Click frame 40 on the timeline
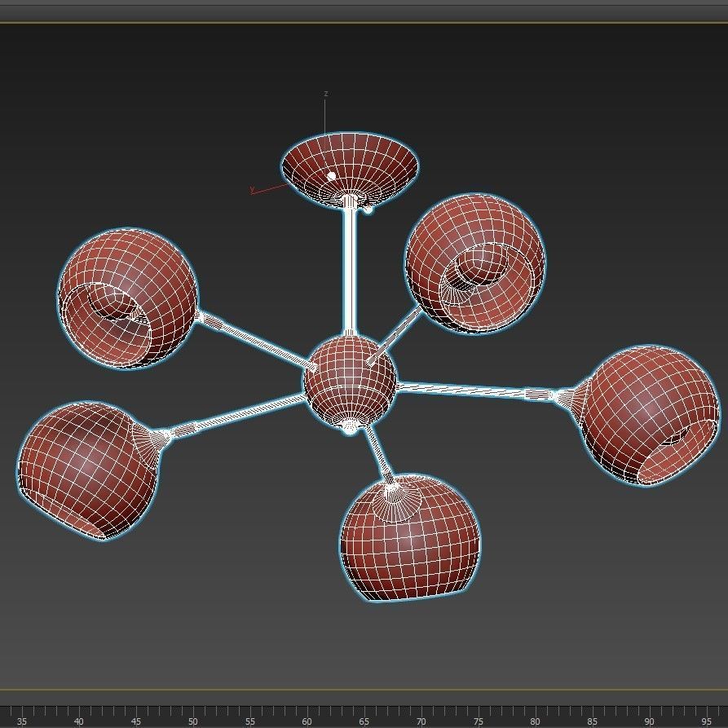 (x=78, y=721)
